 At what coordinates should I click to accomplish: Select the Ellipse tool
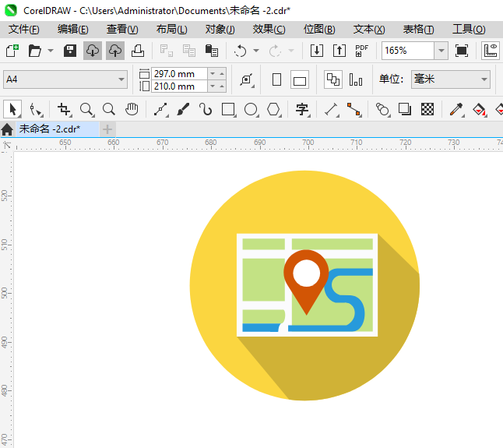coord(251,109)
